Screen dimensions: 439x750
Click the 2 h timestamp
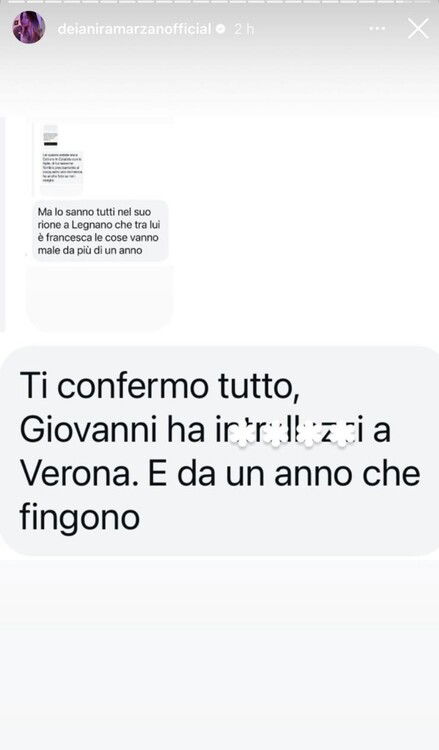[244, 29]
